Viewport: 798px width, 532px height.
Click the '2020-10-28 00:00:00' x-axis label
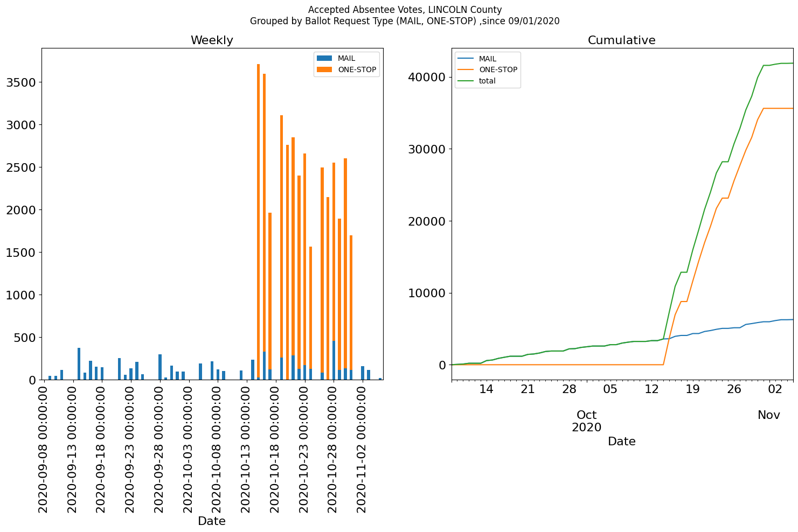click(333, 449)
